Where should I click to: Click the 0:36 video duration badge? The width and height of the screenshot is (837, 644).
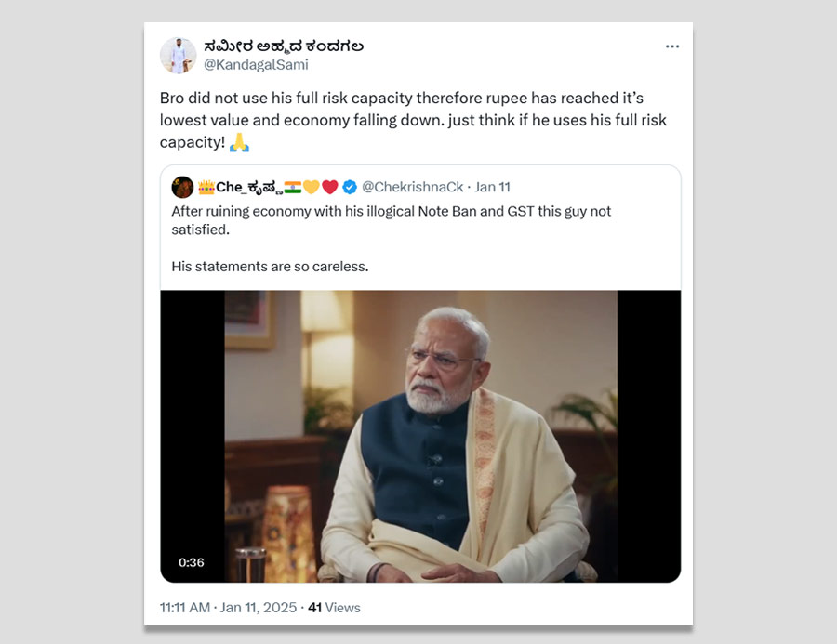(x=192, y=562)
